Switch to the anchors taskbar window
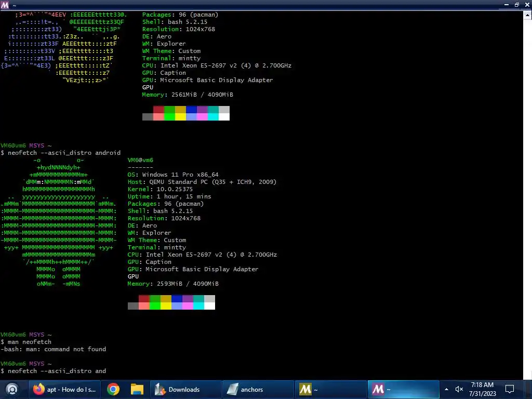This screenshot has width=532, height=399. [x=258, y=389]
